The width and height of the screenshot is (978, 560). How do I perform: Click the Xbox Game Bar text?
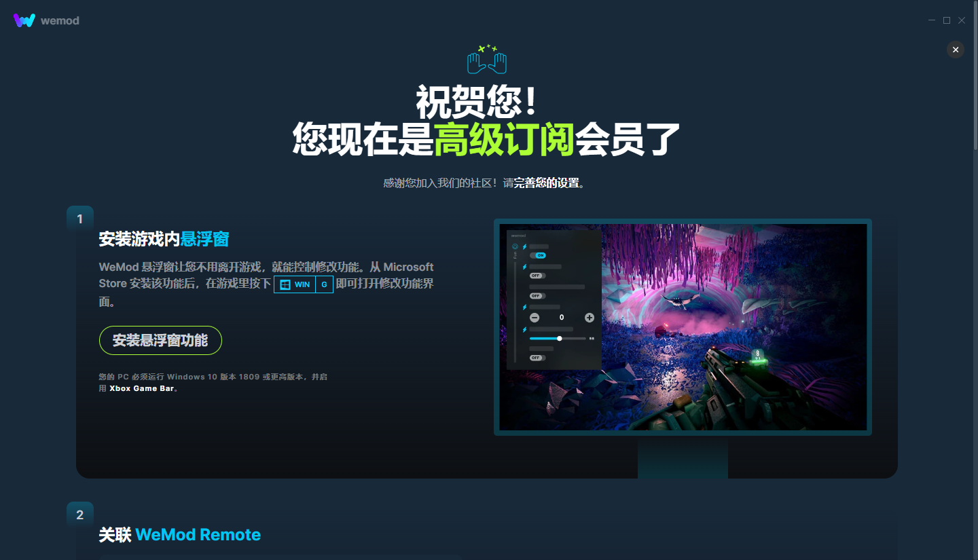click(x=142, y=389)
